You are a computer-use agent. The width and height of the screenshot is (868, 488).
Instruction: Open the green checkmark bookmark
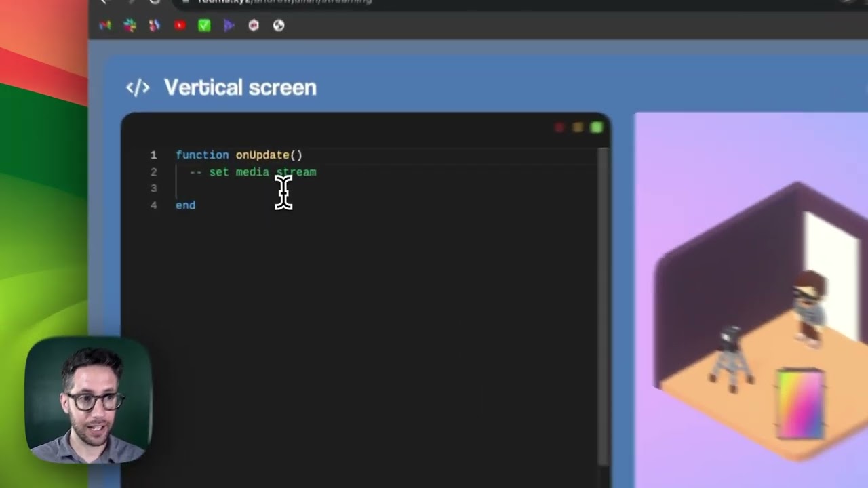pos(204,26)
